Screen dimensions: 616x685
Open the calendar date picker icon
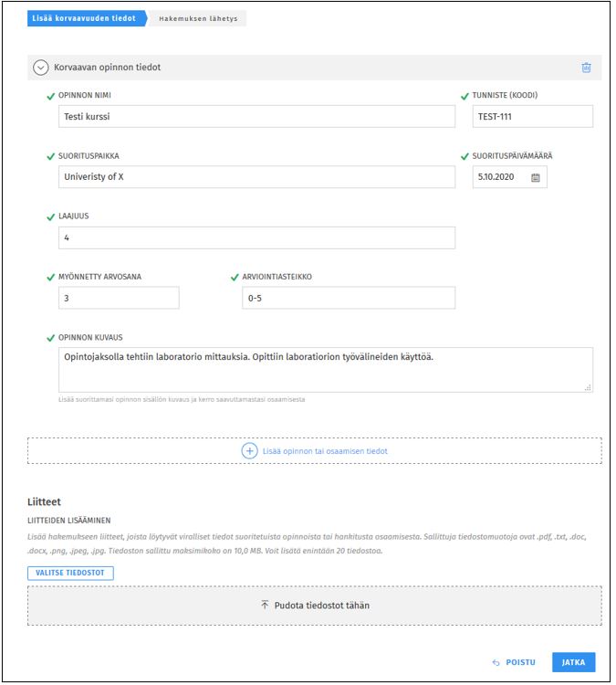click(x=536, y=177)
